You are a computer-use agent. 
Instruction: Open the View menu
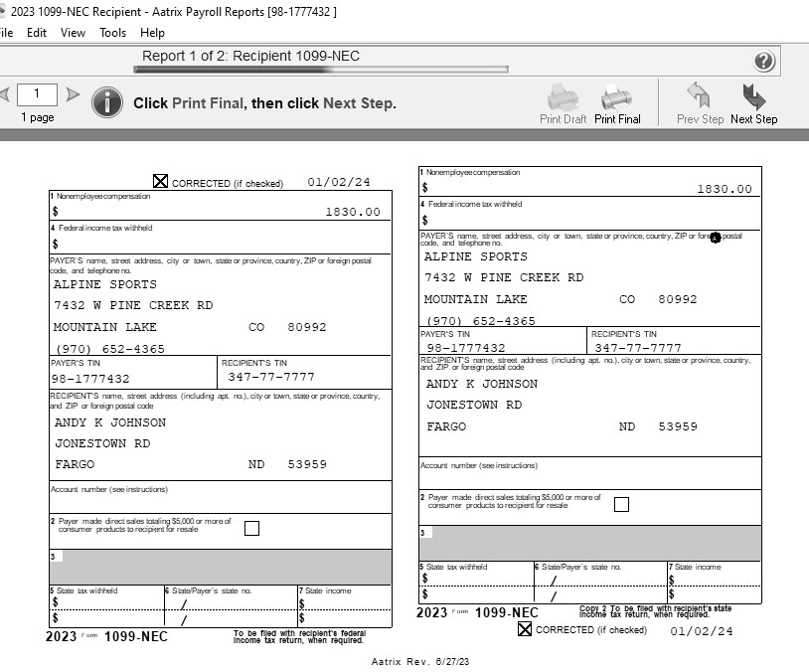[x=73, y=33]
